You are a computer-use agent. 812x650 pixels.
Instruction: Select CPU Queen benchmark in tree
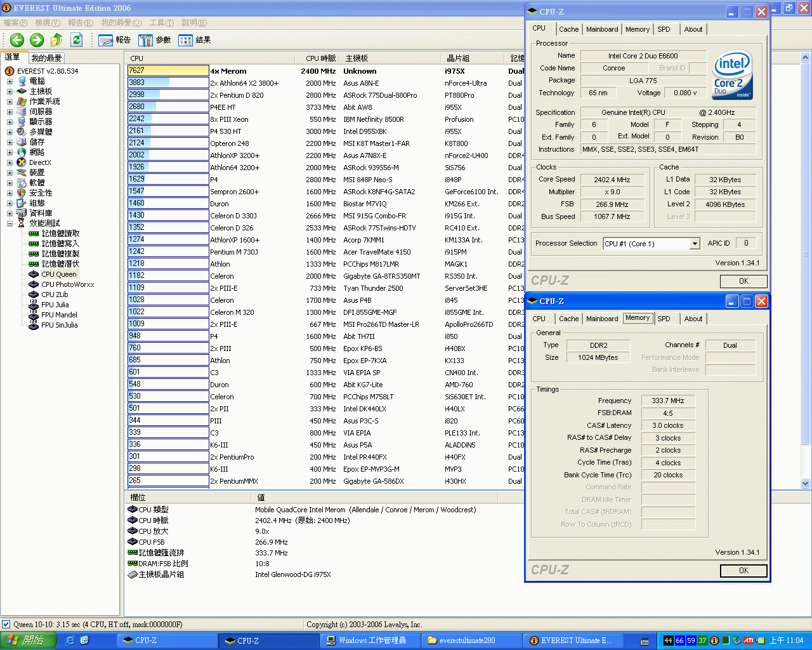(x=59, y=274)
